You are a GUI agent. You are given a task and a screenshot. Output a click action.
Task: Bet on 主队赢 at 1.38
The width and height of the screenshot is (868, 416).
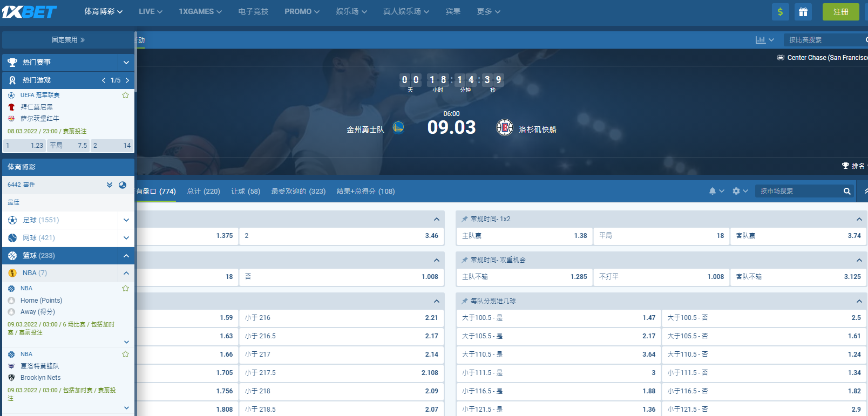click(x=524, y=236)
